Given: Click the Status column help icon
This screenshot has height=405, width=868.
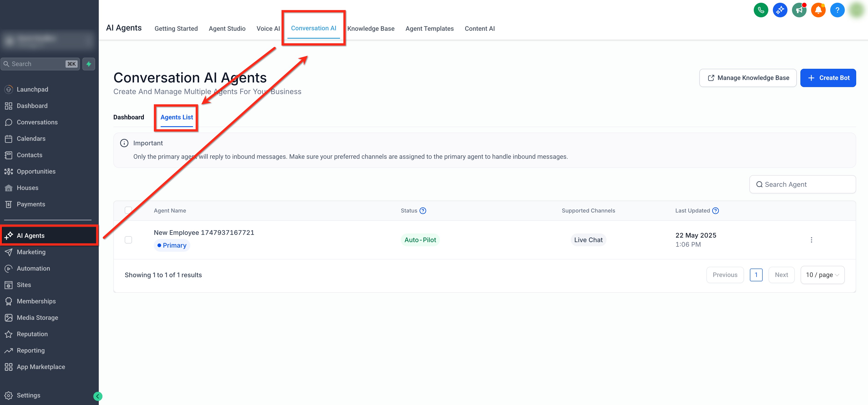Looking at the screenshot, I should (x=423, y=211).
